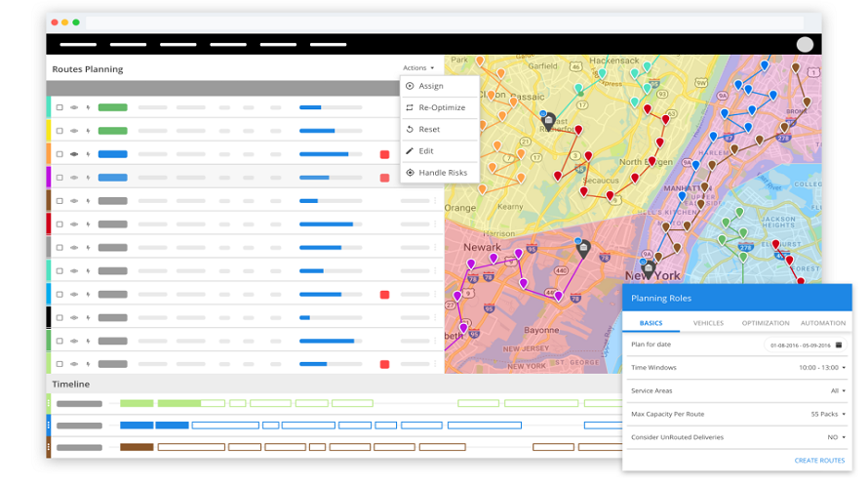Tick the checkbox on the red route row
The image size is (868, 488).
click(59, 224)
